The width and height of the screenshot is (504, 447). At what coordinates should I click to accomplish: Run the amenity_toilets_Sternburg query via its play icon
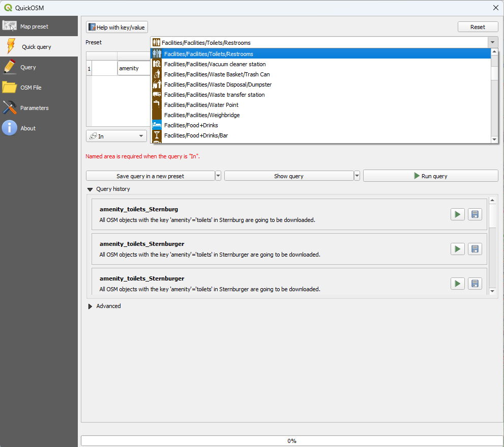click(x=457, y=214)
